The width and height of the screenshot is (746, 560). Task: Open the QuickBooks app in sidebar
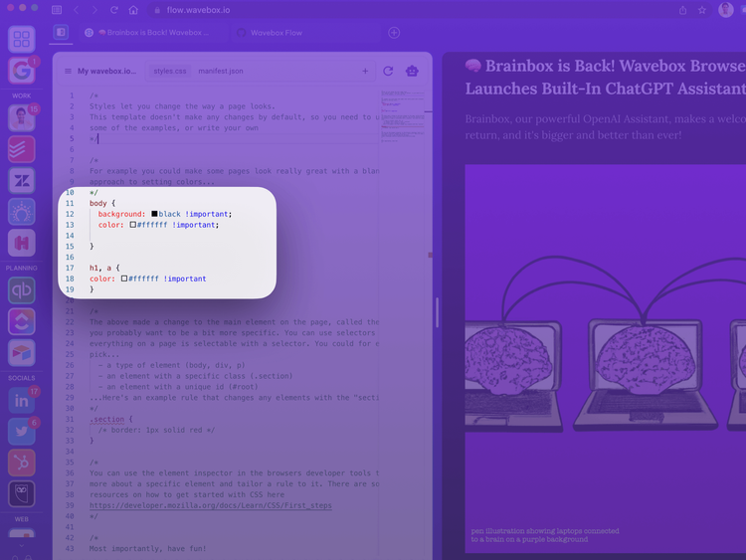[21, 290]
